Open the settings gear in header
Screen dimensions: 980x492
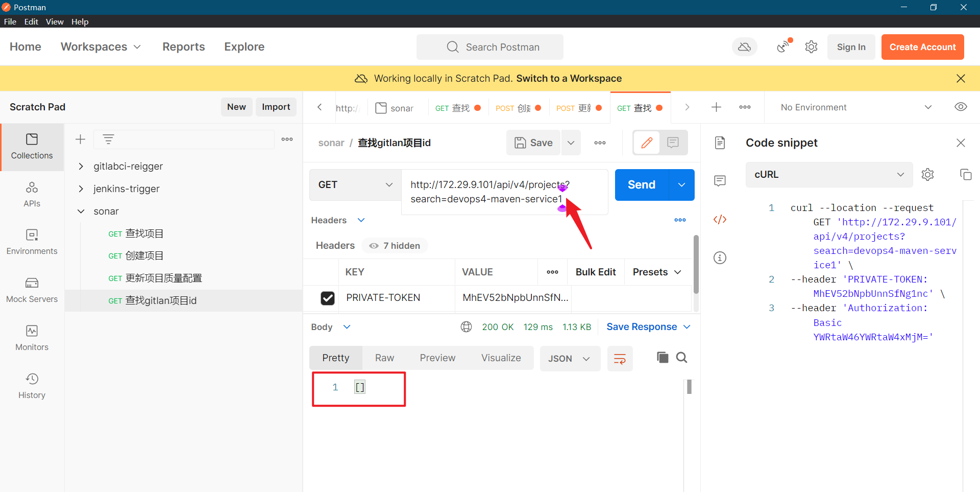tap(811, 47)
